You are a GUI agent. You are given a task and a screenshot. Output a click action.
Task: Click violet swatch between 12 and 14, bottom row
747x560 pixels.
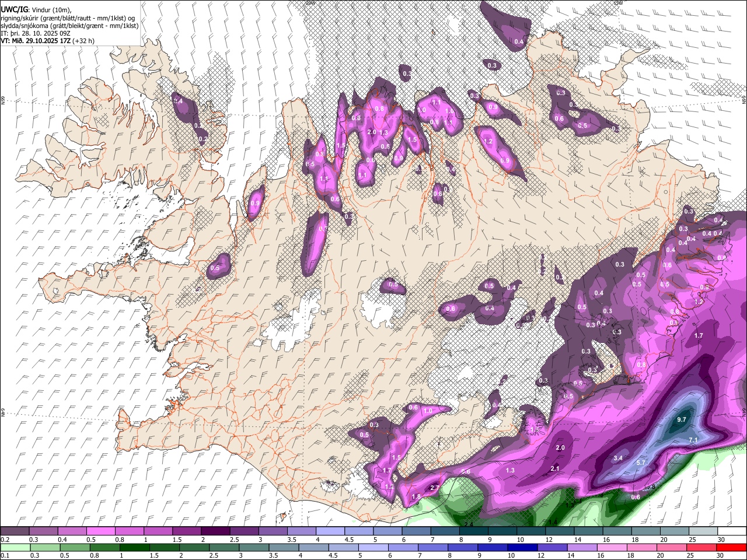coord(552,547)
